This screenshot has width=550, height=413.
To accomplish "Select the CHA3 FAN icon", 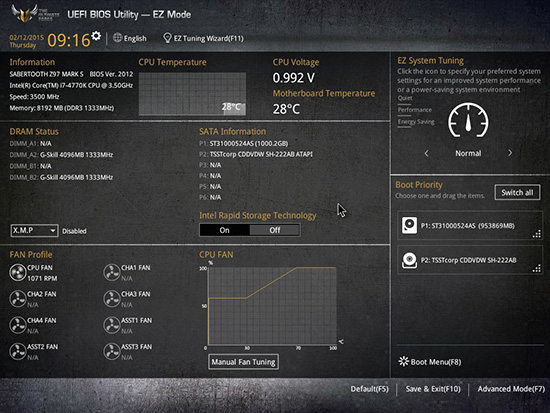I will coord(112,299).
